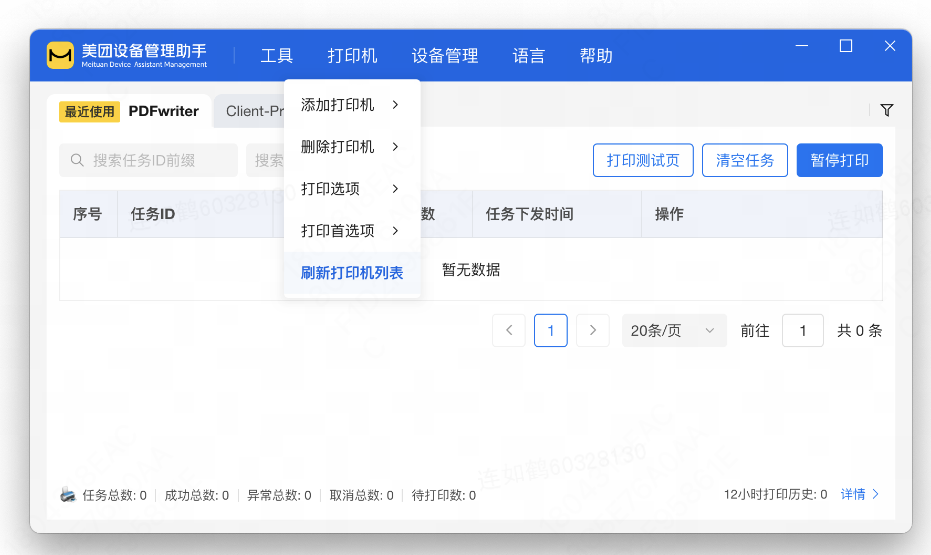Click the 暂无数据 empty table text
The height and width of the screenshot is (555, 931).
(x=471, y=270)
